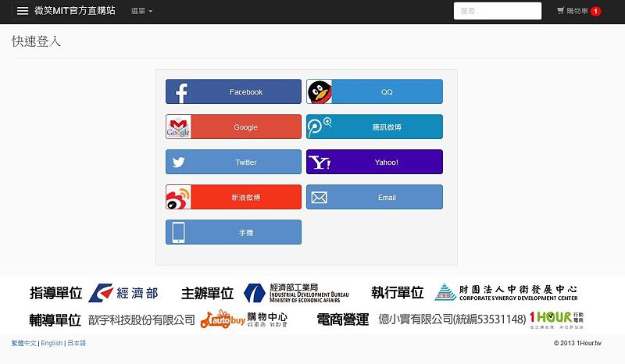Log in with 騰訊微博 button label

point(387,127)
